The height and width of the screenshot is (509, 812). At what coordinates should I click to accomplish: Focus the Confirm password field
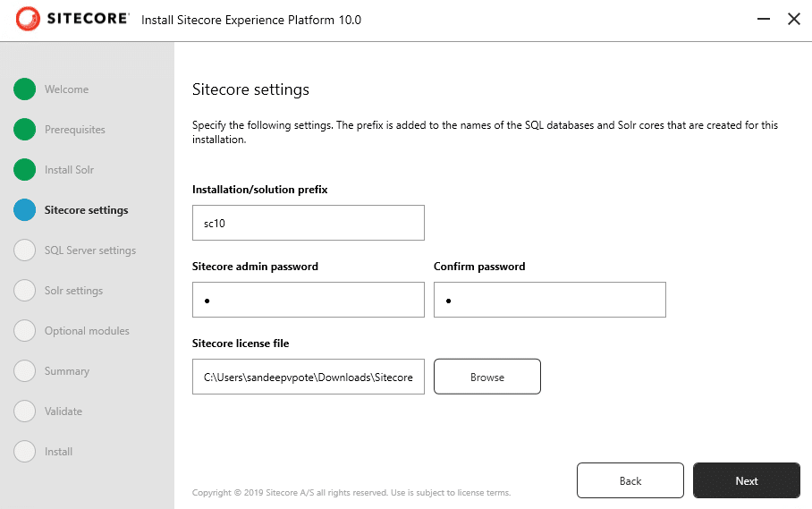tap(549, 300)
